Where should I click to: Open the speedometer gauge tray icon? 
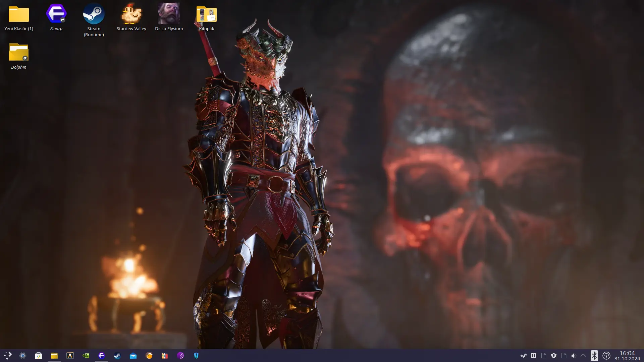(x=606, y=356)
